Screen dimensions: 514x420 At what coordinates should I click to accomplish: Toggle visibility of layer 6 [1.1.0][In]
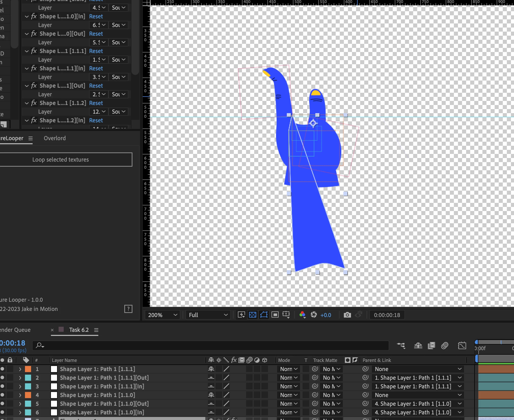[x=2, y=412]
